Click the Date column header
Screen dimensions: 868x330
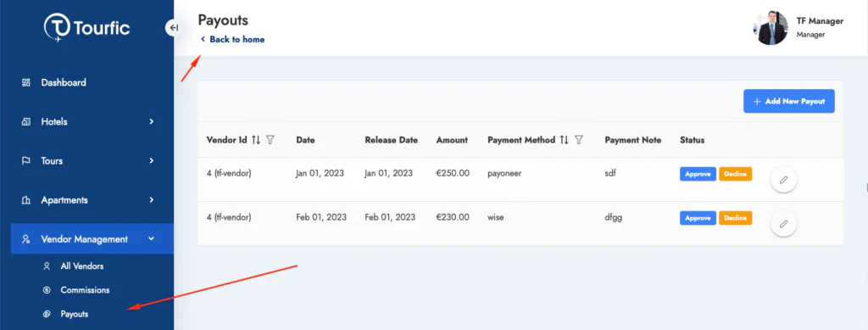coord(305,140)
